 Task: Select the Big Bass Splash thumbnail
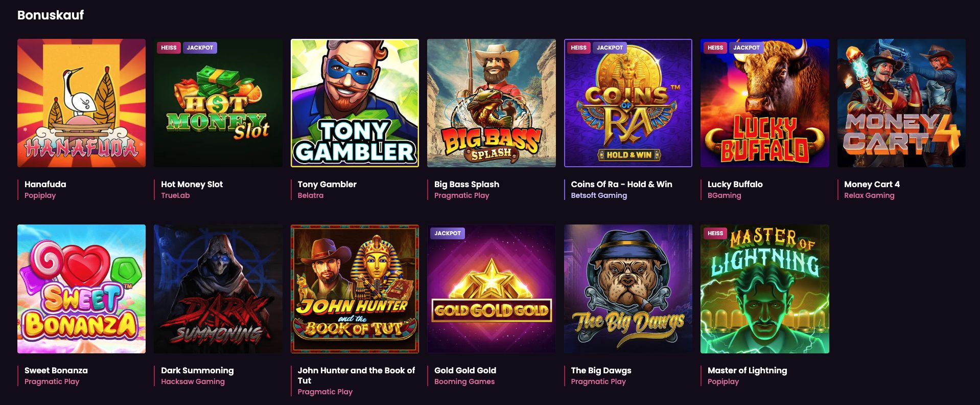[x=491, y=103]
